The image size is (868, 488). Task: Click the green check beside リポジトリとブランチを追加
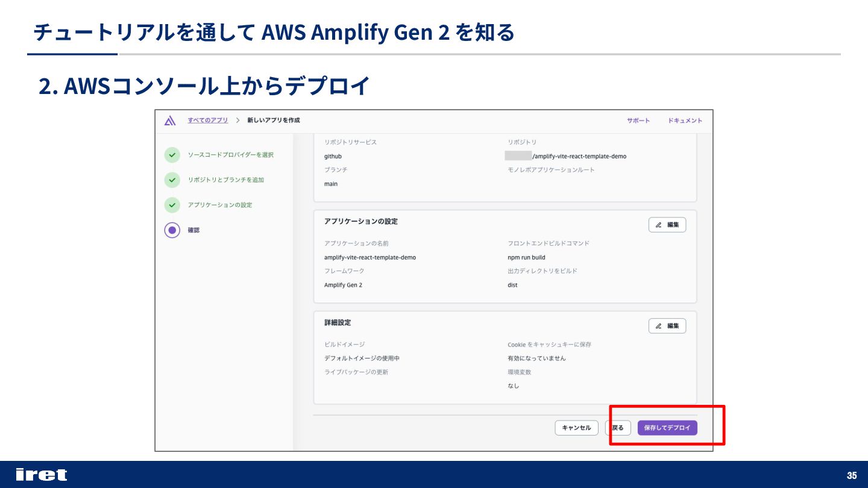click(172, 180)
